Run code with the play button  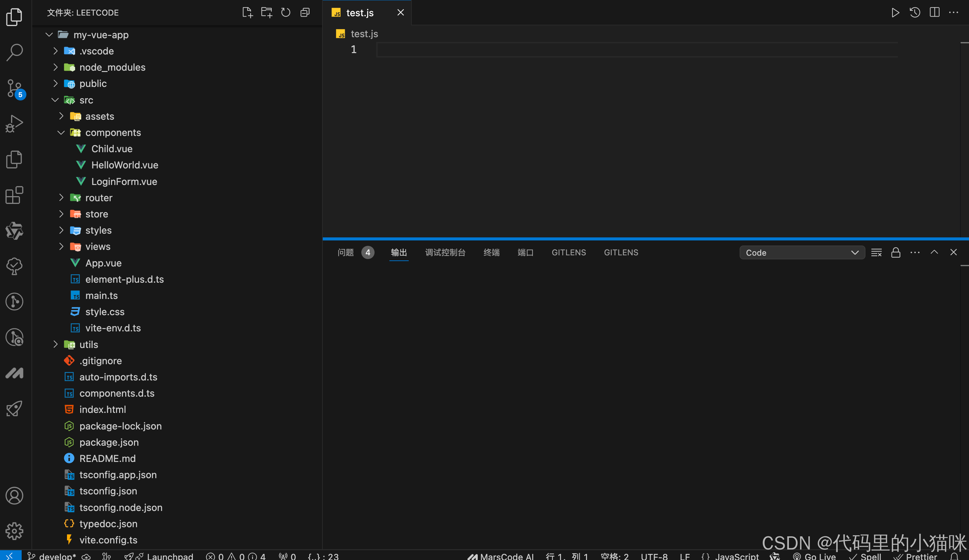tap(895, 13)
